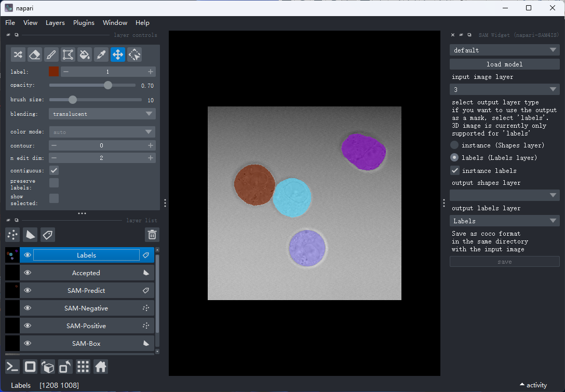
Task: Open the default model type dropdown
Action: coord(504,50)
